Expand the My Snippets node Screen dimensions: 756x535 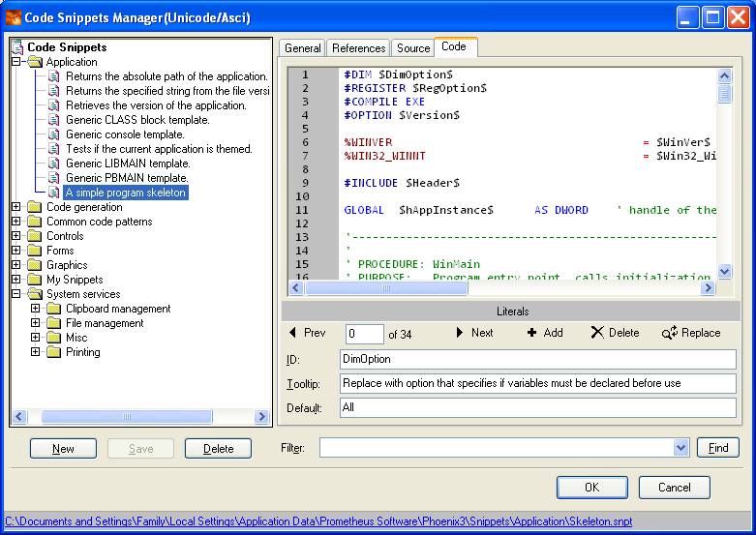[15, 279]
